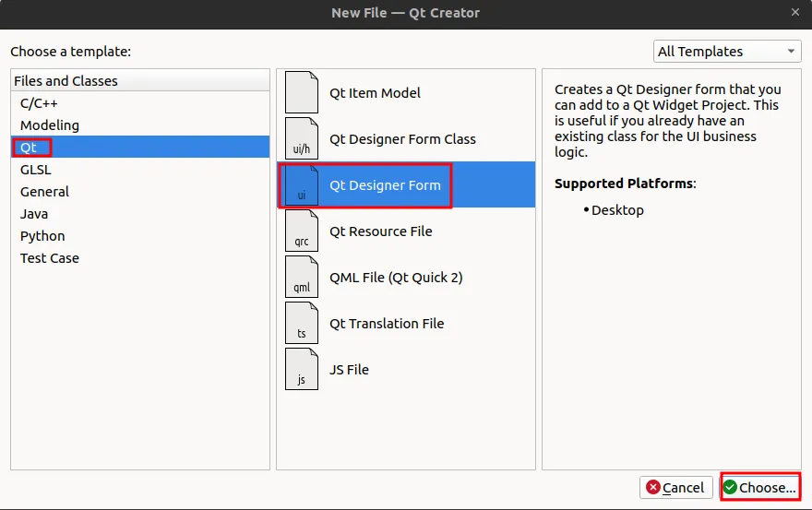This screenshot has width=812, height=510.
Task: Select the General category
Action: (140, 192)
